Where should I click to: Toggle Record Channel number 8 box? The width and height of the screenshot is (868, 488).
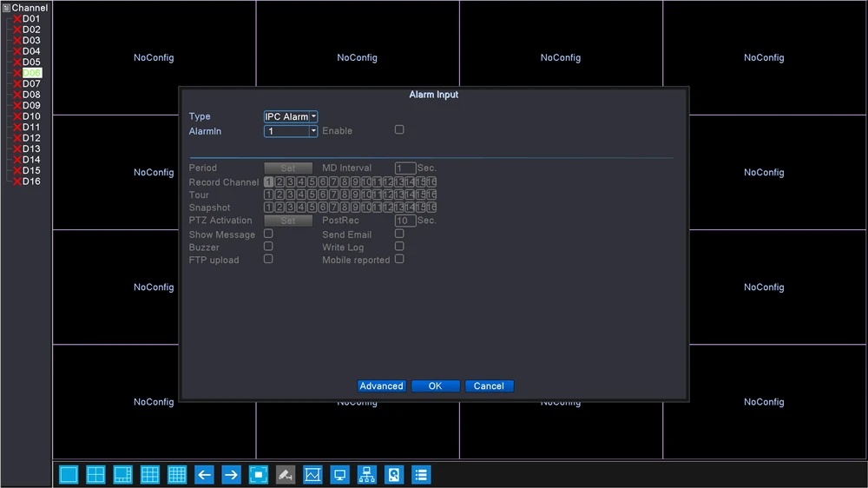pos(345,181)
